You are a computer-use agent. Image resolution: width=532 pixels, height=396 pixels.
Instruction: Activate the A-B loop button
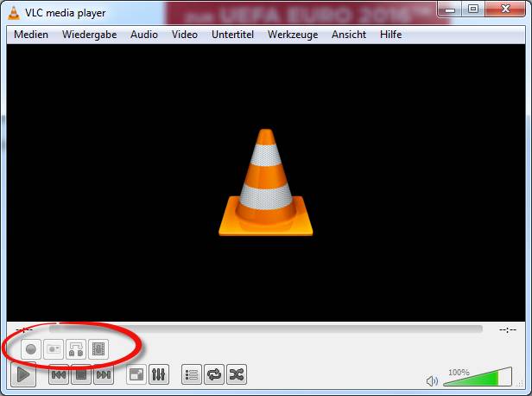76,349
